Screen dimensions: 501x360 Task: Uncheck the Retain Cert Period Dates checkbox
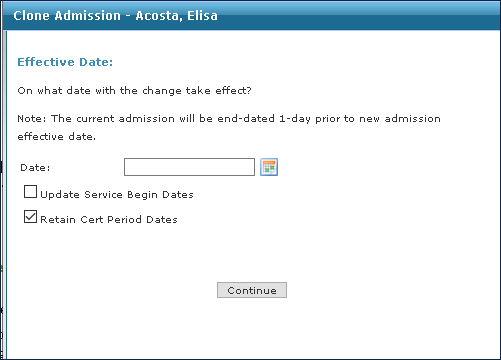click(x=30, y=217)
